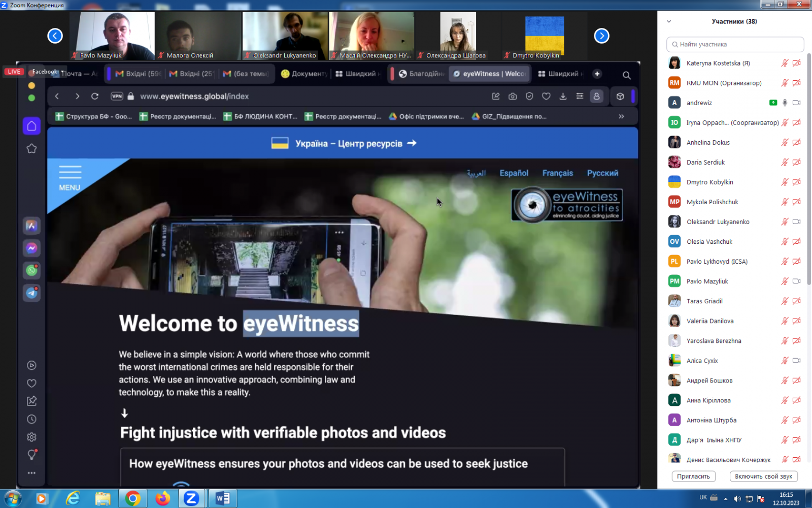Image resolution: width=812 pixels, height=508 pixels.
Task: Open WhatsApp icon in Opera sidebar
Action: click(31, 270)
